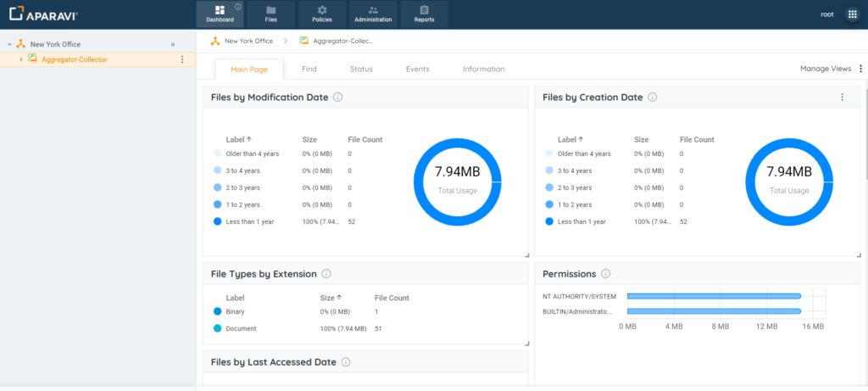Show info for File Types by Extension
The image size is (868, 391).
(x=326, y=274)
